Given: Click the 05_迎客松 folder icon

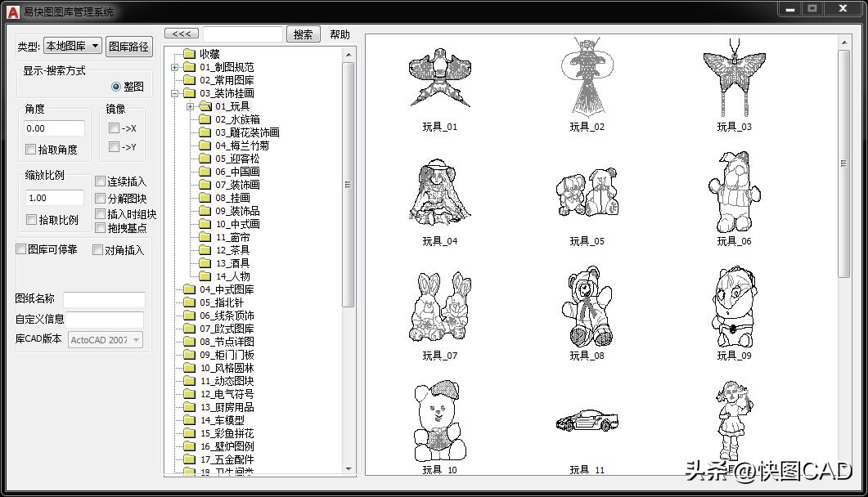Looking at the screenshot, I should coord(205,159).
